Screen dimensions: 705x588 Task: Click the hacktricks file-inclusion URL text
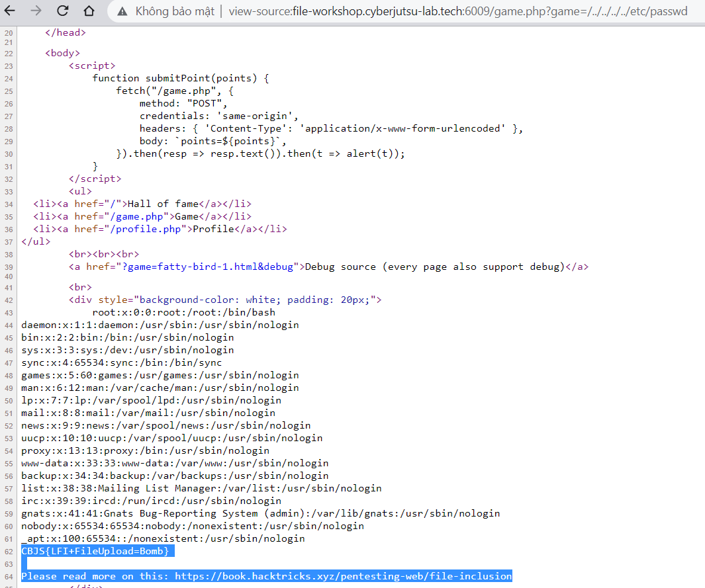coord(344,576)
